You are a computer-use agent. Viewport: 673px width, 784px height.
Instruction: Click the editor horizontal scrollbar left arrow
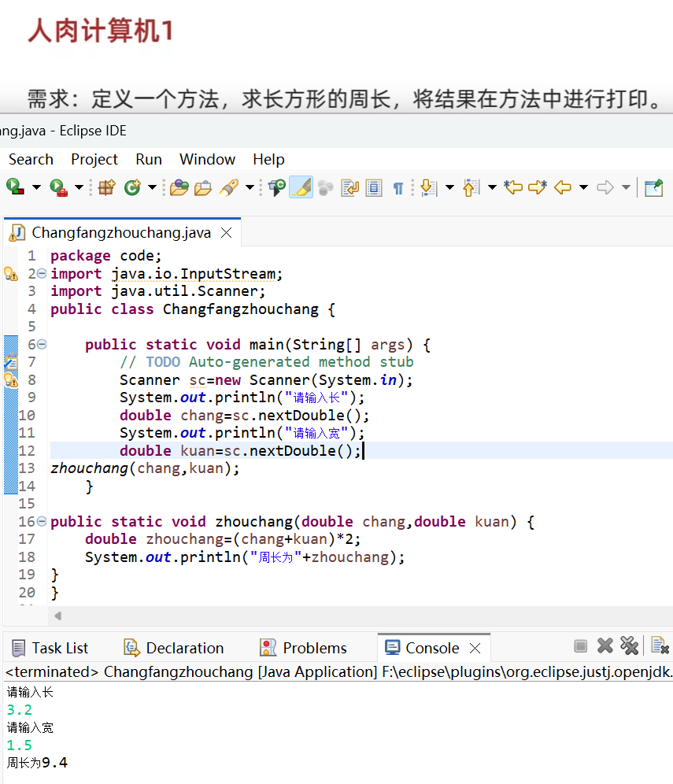[x=58, y=616]
